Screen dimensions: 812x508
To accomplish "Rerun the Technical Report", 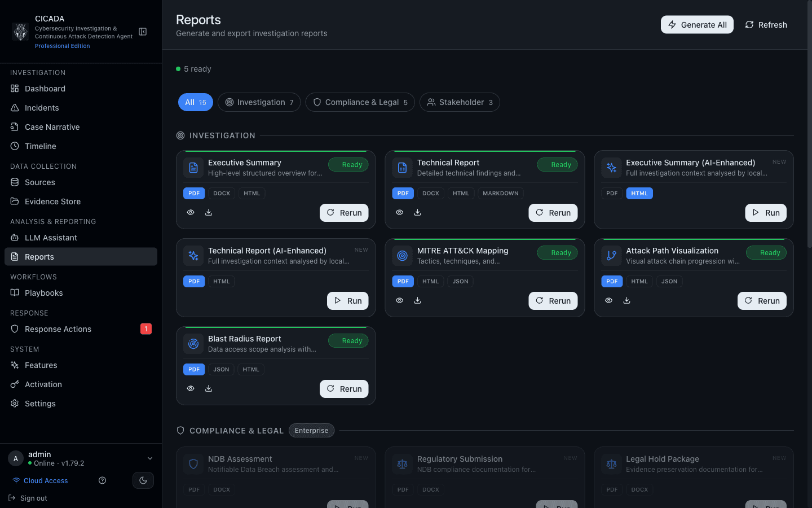I will pos(553,213).
